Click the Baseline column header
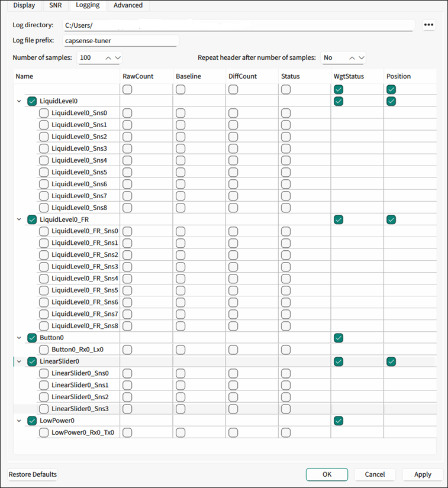448x488 pixels. (188, 76)
